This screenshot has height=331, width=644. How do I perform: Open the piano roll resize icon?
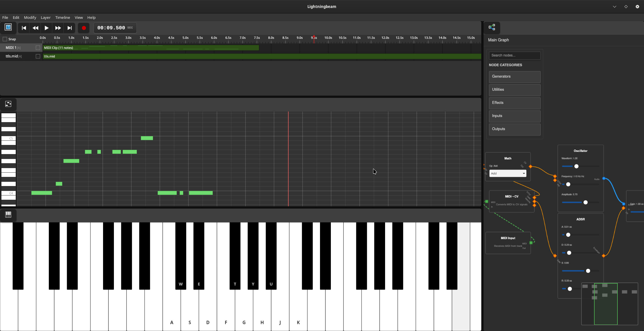(x=8, y=104)
